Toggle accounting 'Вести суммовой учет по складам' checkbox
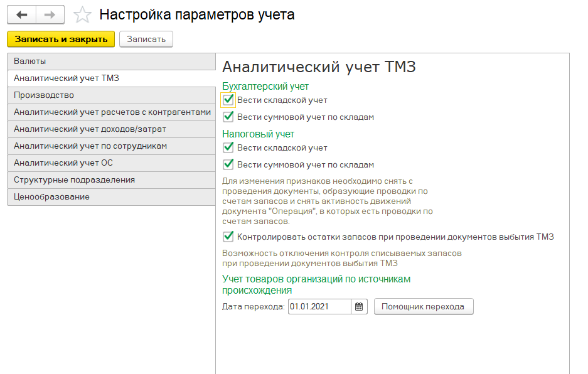 click(228, 117)
